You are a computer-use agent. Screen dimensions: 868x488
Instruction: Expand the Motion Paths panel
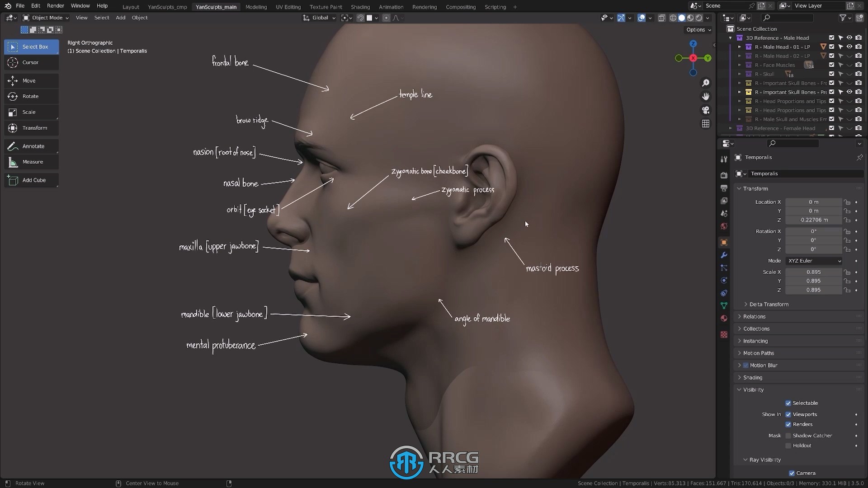pos(758,353)
